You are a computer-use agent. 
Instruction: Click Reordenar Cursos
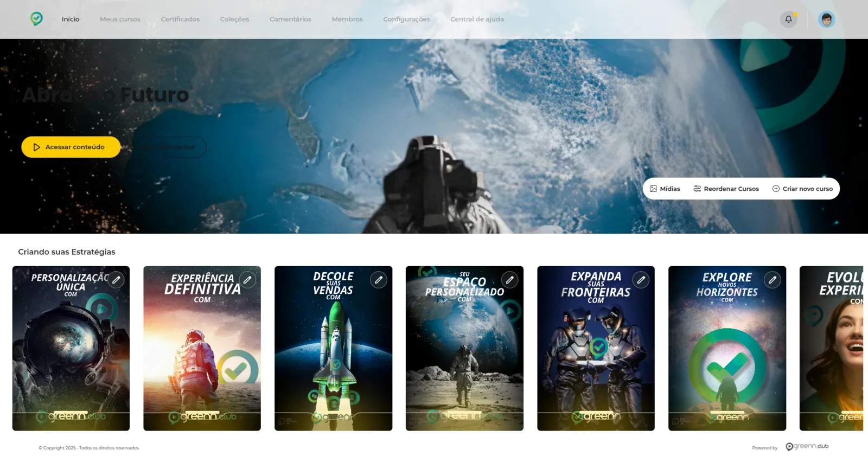coord(726,189)
